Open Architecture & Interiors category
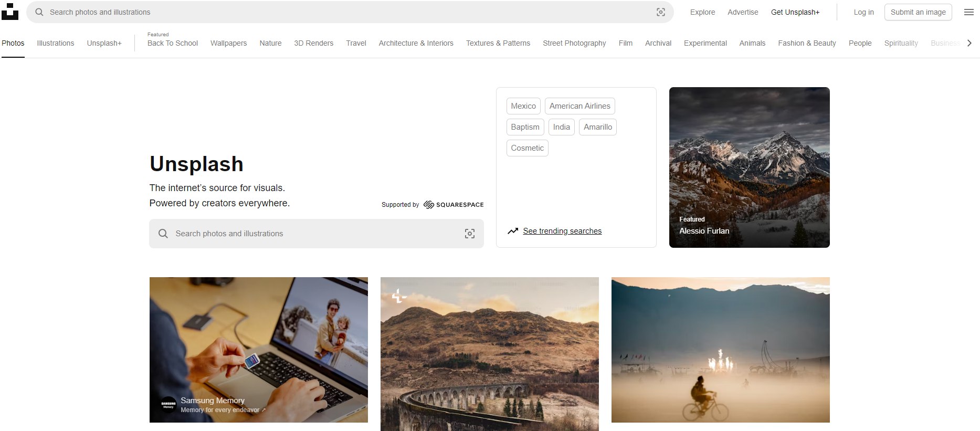This screenshot has height=431, width=980. click(x=416, y=43)
